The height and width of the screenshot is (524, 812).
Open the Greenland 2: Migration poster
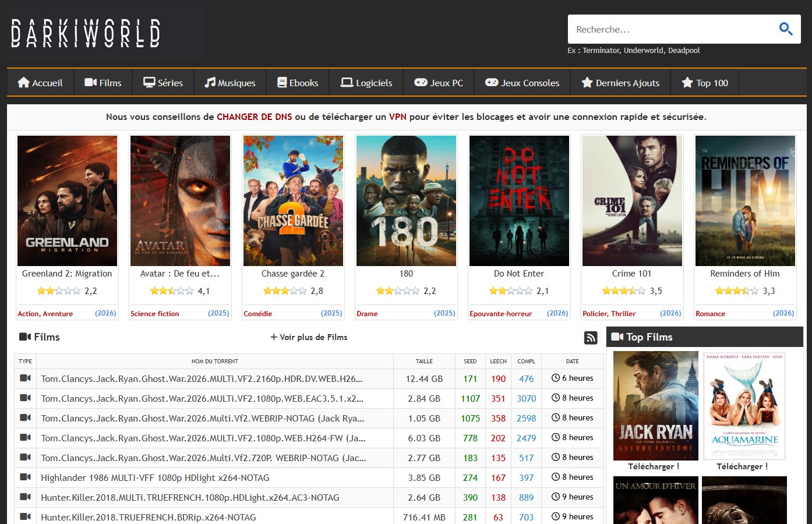(68, 201)
